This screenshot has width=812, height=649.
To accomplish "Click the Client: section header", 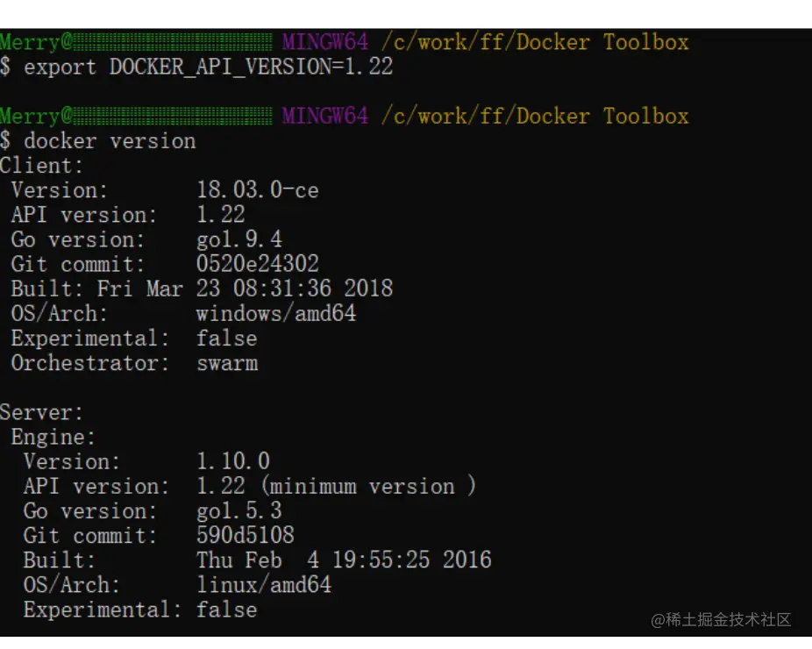I will coord(41,166).
